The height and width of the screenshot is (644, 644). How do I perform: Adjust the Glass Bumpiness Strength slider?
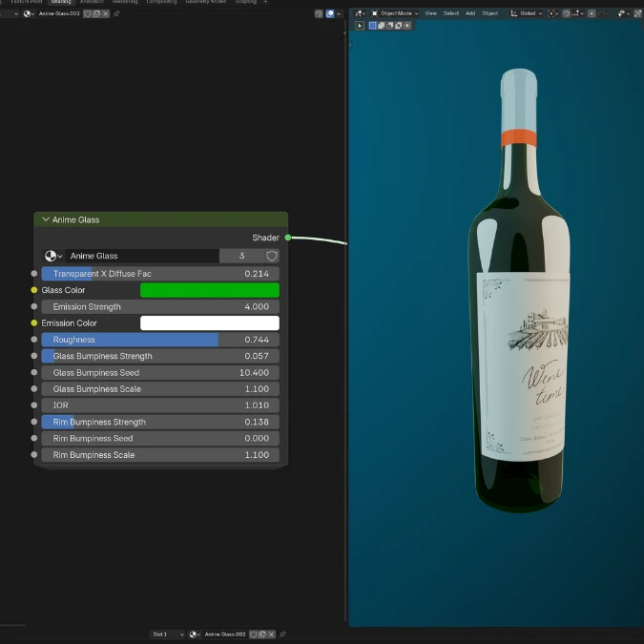[160, 356]
